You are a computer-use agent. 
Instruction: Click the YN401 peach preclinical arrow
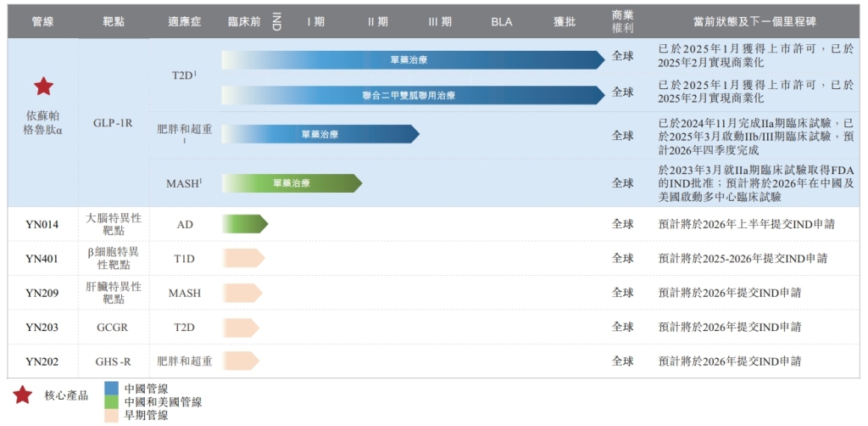click(x=243, y=258)
